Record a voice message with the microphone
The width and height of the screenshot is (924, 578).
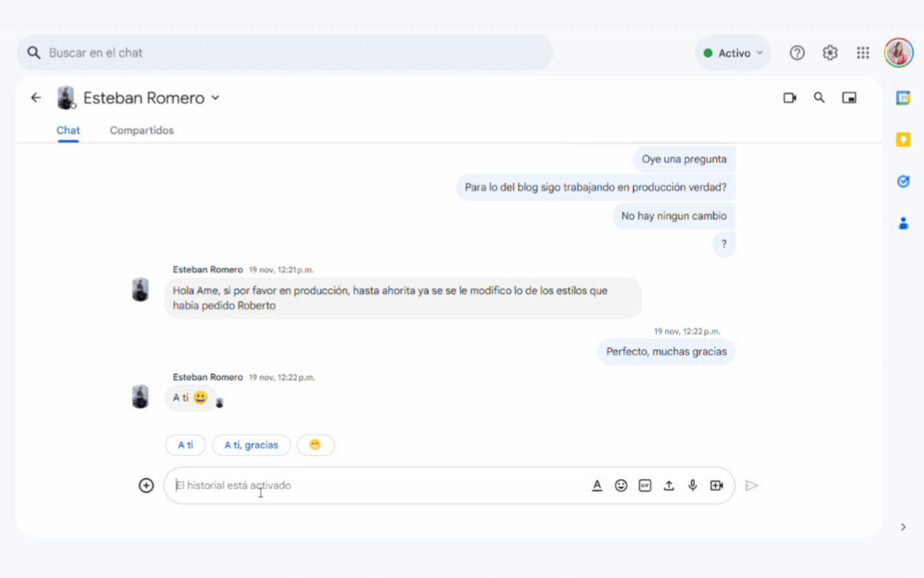pyautogui.click(x=693, y=486)
